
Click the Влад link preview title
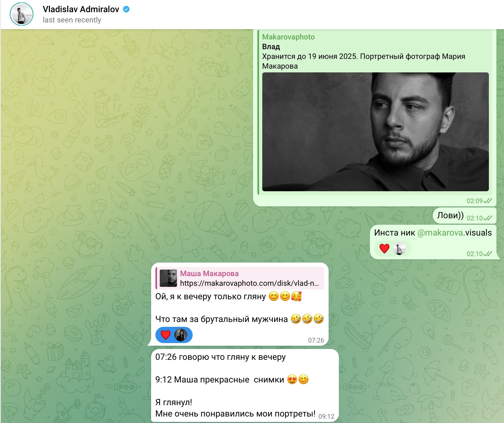(x=271, y=47)
